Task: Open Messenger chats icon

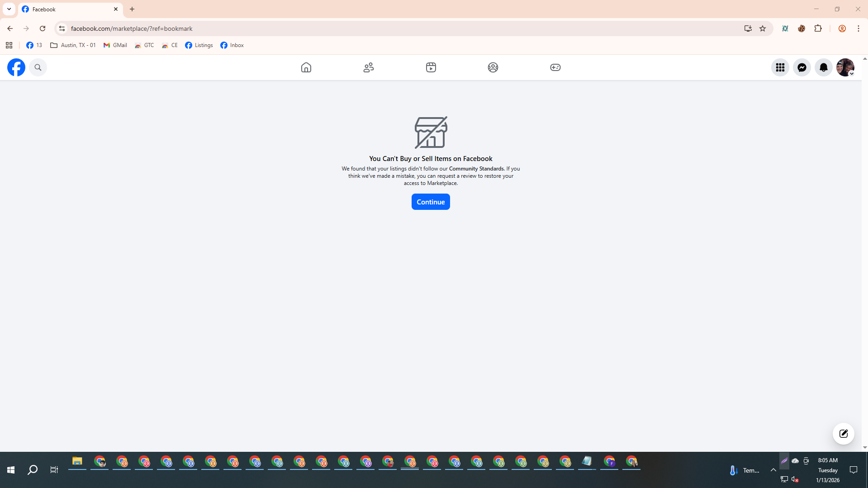Action: (x=802, y=67)
